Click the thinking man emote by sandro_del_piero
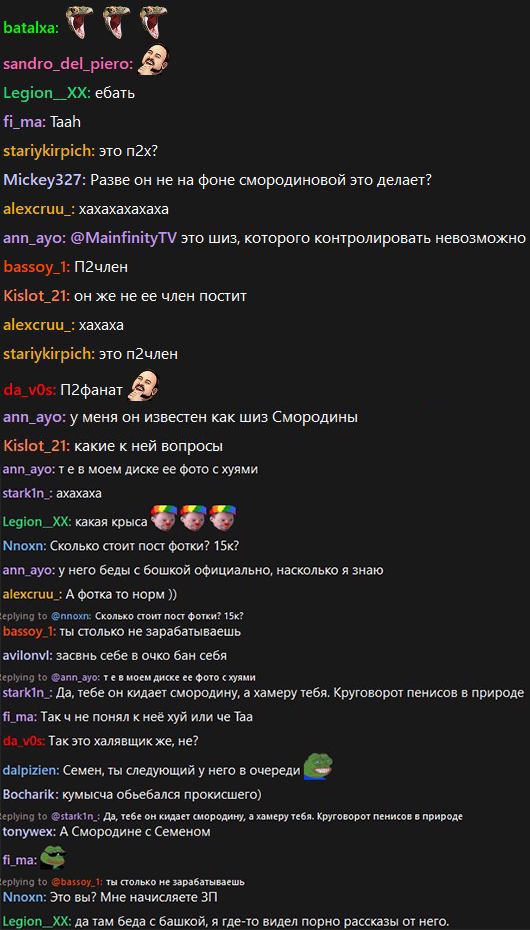This screenshot has width=530, height=930. (153, 60)
